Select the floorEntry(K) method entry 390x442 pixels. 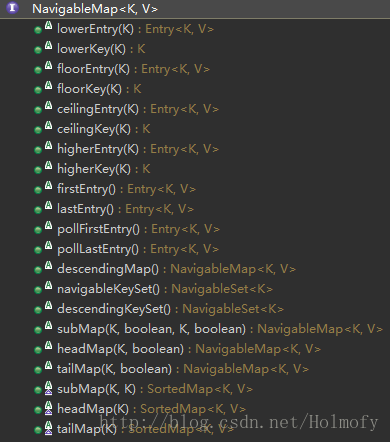[x=133, y=69]
